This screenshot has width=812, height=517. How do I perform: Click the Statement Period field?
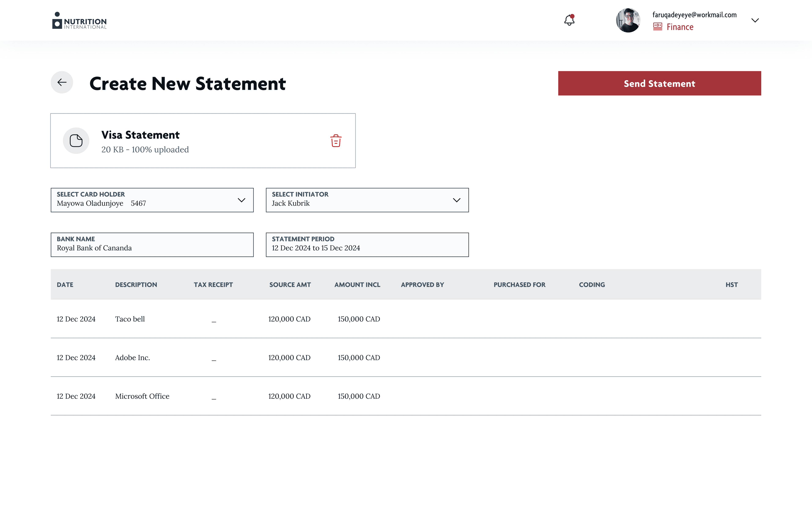click(367, 245)
